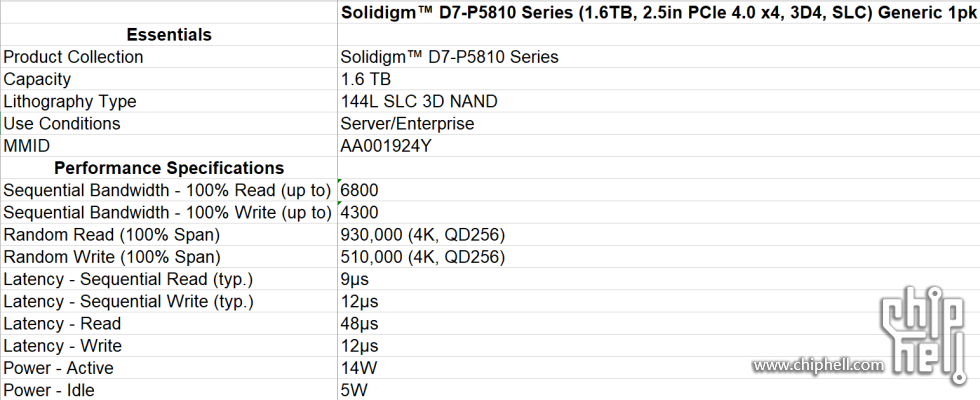Viewport: 980px width, 400px height.
Task: Select the 144L SLC 3D NAND cell
Action: 659,101
